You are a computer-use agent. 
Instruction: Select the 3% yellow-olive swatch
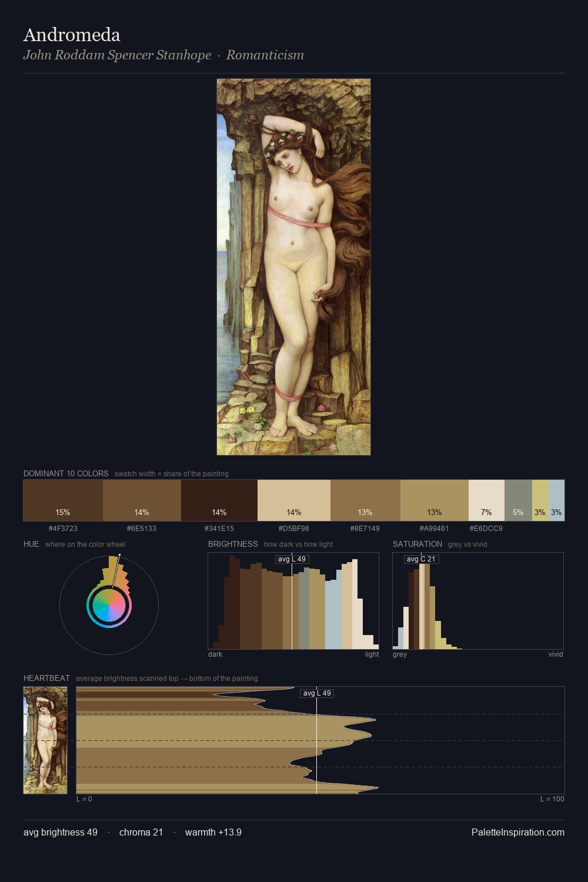pyautogui.click(x=540, y=500)
